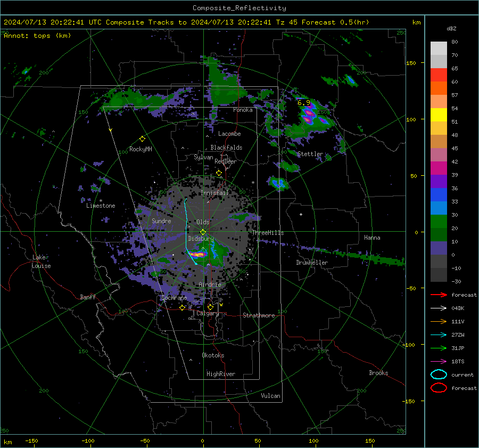The image size is (479, 448).
Task: Click the RockyMH label
Action: [x=141, y=149]
